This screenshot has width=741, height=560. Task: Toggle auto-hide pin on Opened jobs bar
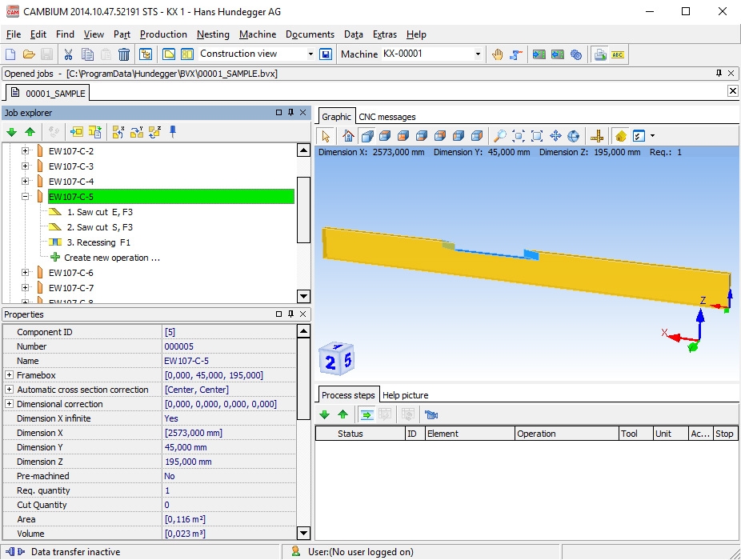click(719, 74)
